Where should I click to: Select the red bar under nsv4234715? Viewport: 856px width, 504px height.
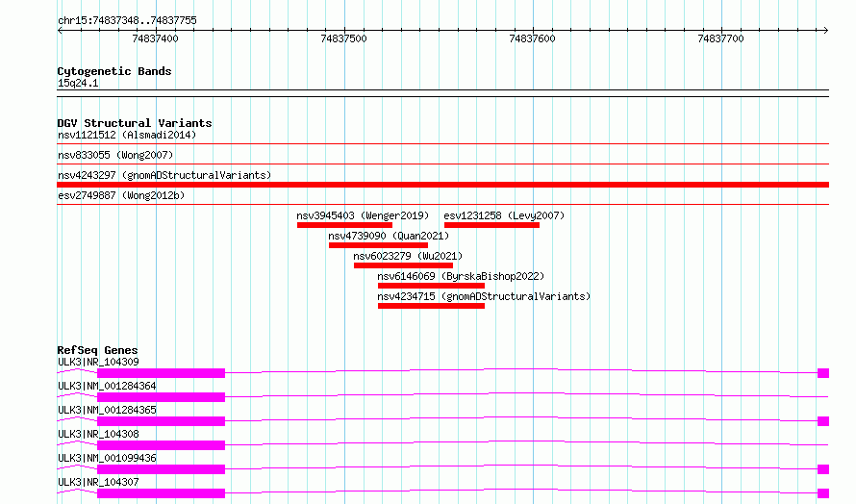[431, 306]
